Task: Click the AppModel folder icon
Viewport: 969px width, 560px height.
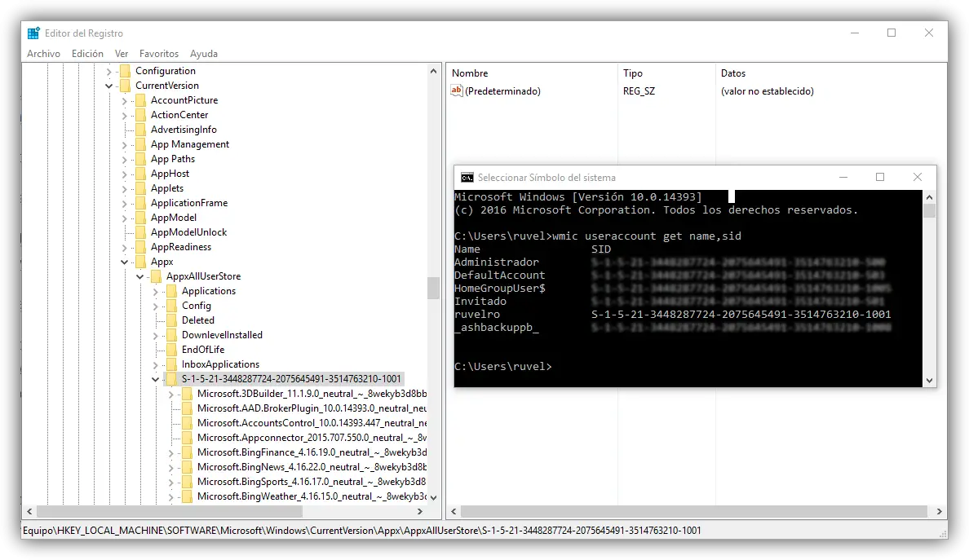Action: pyautogui.click(x=140, y=218)
